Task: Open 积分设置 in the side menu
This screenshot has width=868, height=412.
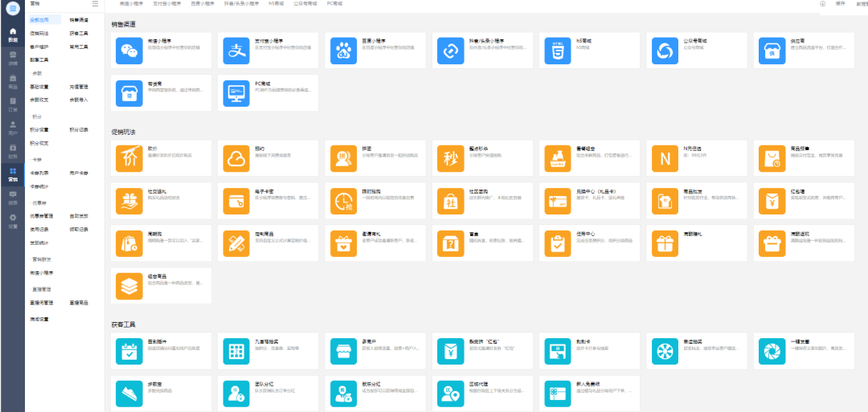Action: click(39, 129)
